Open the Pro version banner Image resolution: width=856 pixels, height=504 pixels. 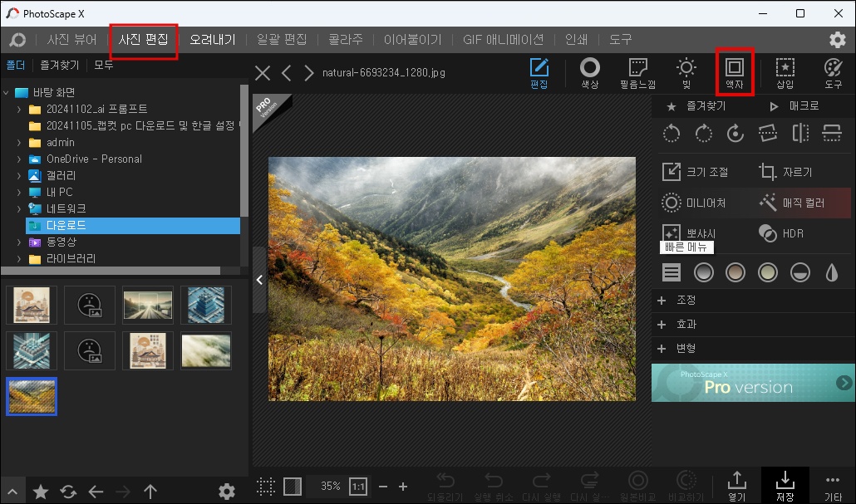[754, 383]
